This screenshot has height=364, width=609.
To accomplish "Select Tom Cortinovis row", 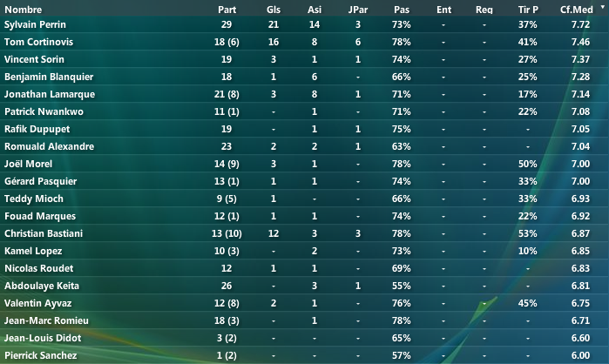I will pyautogui.click(x=305, y=42).
